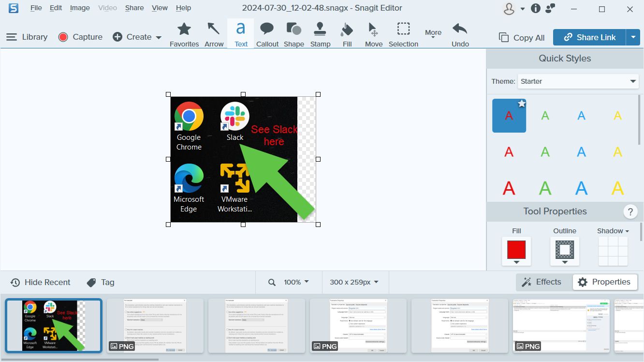Viewport: 644px width, 362px height.
Task: Open the Outline color swatch
Action: tap(565, 251)
